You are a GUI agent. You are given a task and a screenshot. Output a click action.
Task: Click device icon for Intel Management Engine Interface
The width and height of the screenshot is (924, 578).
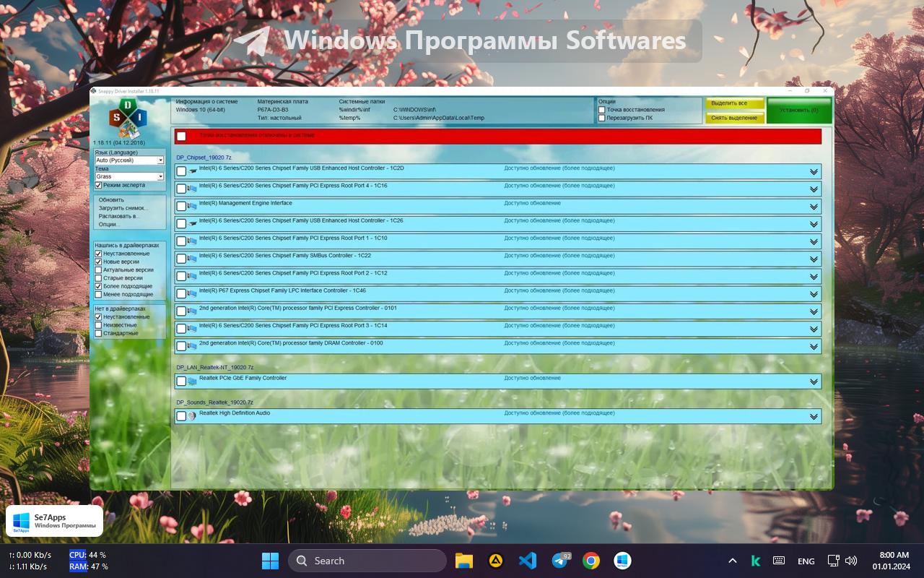point(192,207)
